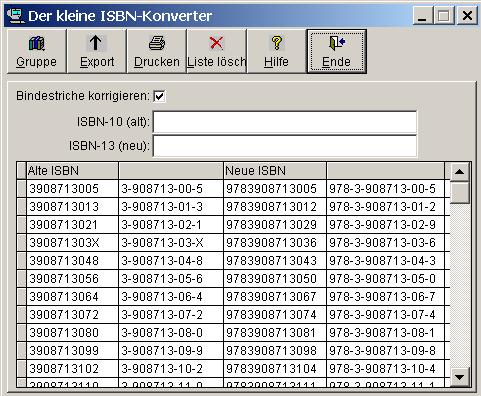Select cell 3-908713-04-8

pos(171,261)
